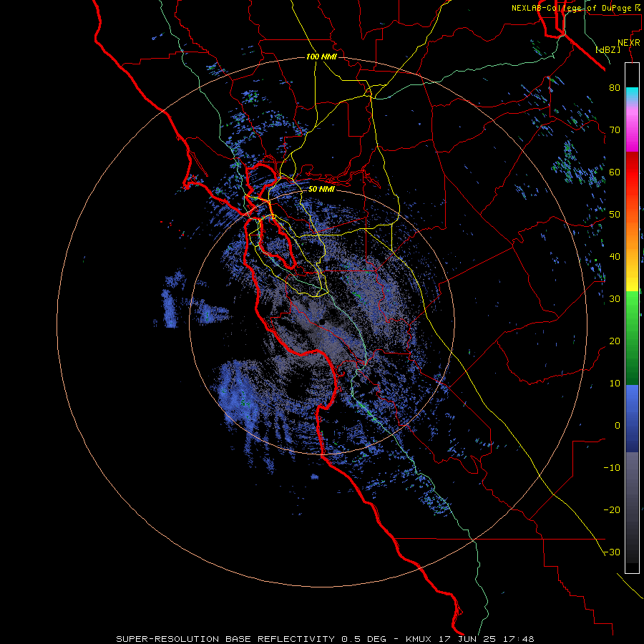Image resolution: width=644 pixels, height=644 pixels.
Task: Click the orange segment of the color bar
Action: (x=632, y=234)
